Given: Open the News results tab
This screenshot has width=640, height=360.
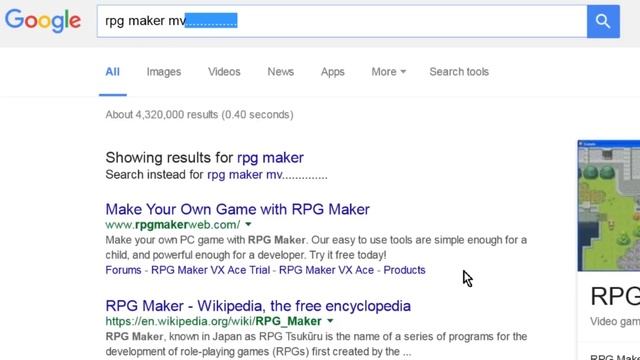Looking at the screenshot, I should [x=280, y=72].
